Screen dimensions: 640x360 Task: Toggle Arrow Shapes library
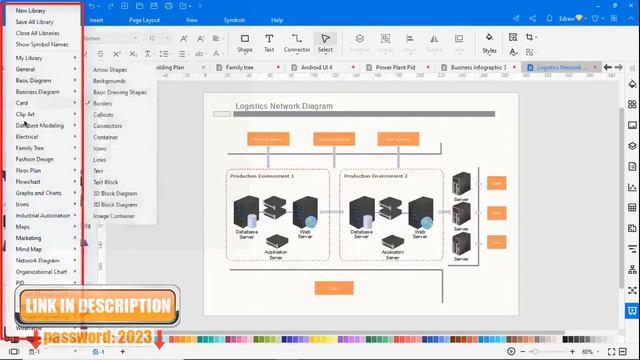[110, 70]
